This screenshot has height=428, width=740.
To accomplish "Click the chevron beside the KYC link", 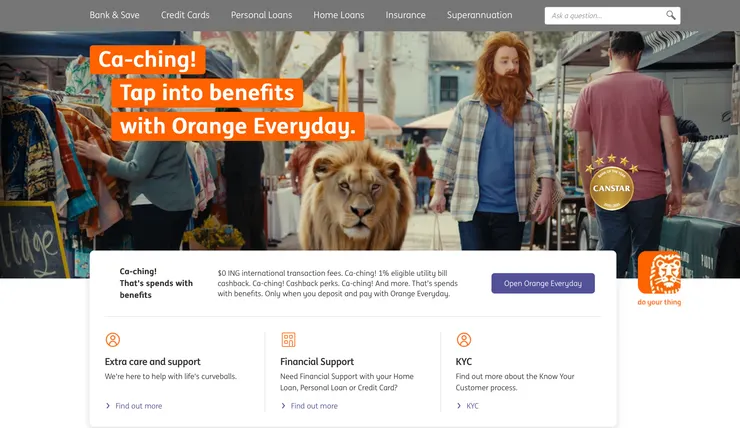I will click(x=459, y=406).
